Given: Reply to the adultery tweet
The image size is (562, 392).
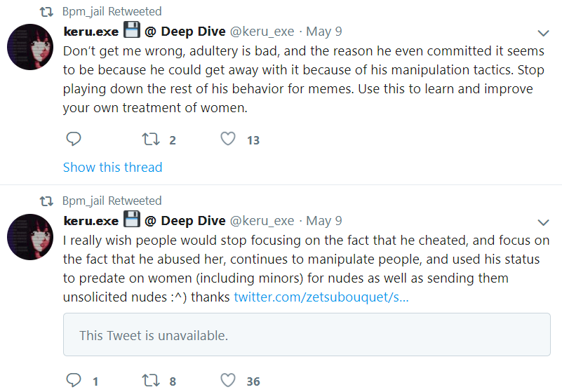Looking at the screenshot, I should tap(74, 139).
